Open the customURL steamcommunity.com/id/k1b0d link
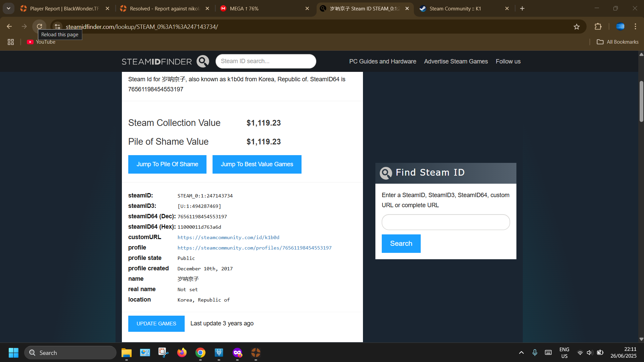The image size is (644, 362). pos(228,237)
